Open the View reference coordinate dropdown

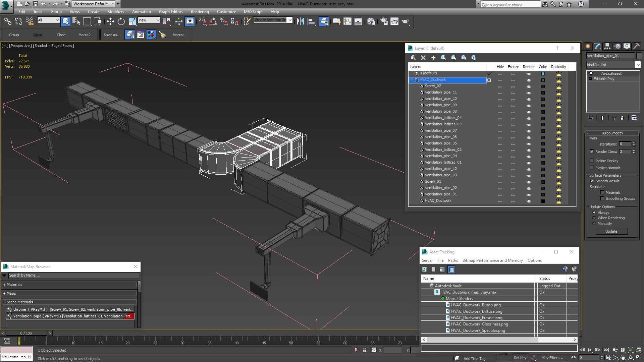(149, 20)
